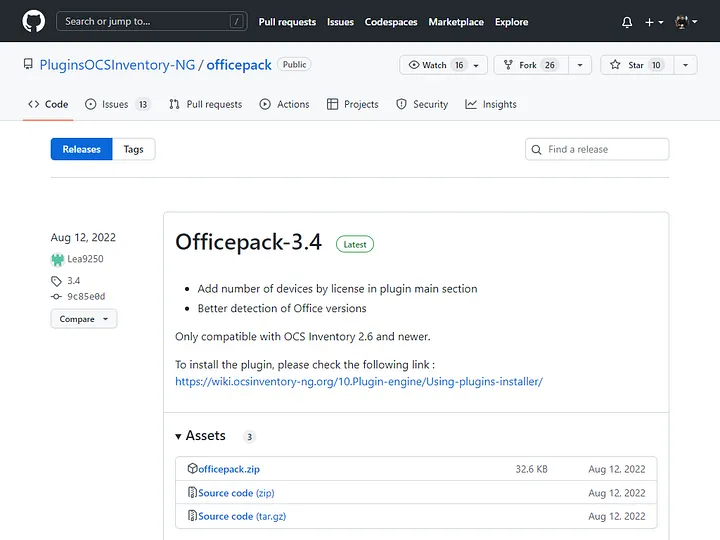720x540 pixels.
Task: Open PluginsOCSInventory-NG organization link
Action: [x=117, y=65]
